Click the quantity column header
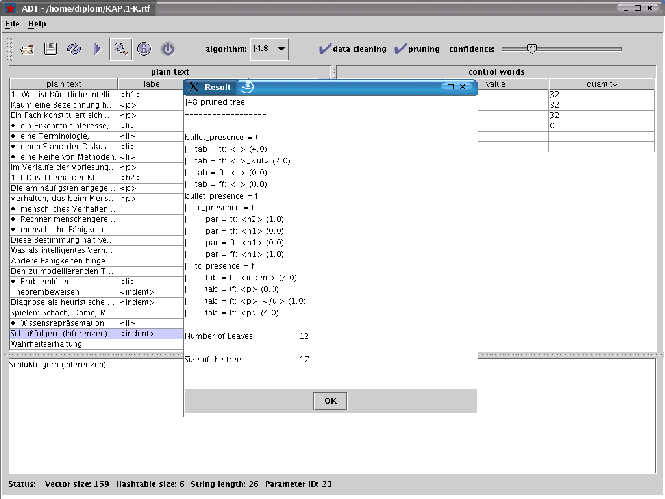 pyautogui.click(x=602, y=84)
